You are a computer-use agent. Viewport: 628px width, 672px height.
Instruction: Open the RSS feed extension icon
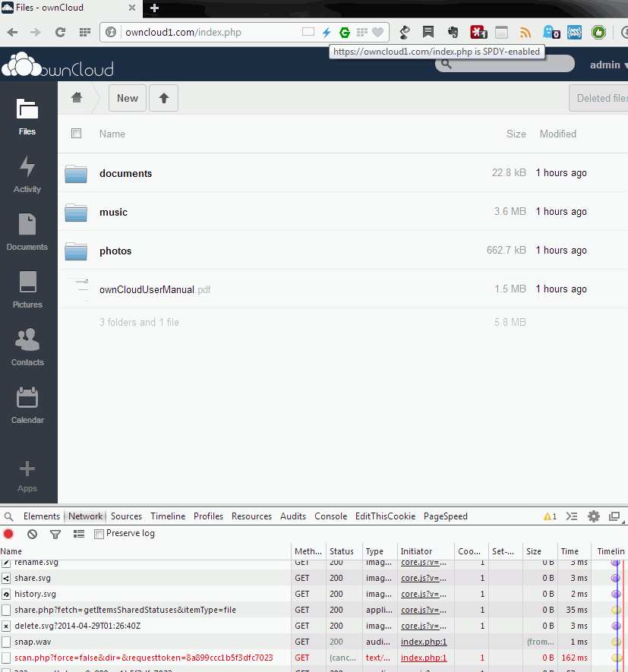tap(525, 32)
